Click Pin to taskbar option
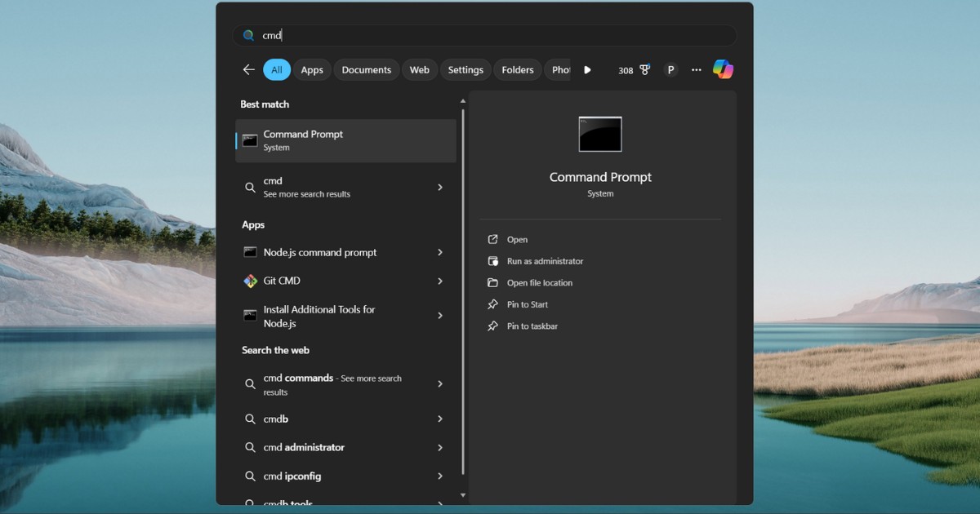 coord(532,326)
